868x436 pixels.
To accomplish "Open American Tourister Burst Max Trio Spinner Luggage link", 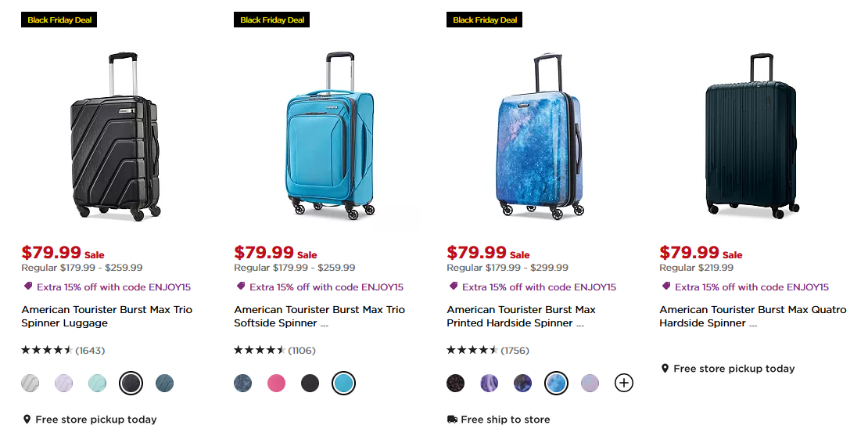I will [x=106, y=316].
